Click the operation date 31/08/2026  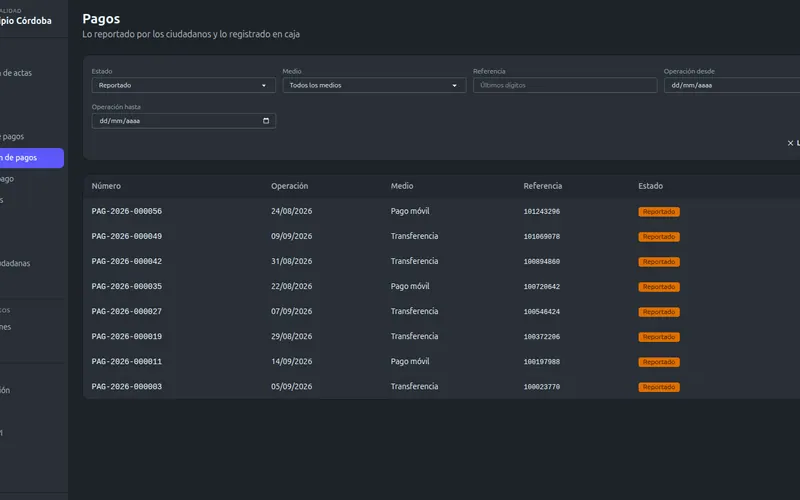point(291,261)
